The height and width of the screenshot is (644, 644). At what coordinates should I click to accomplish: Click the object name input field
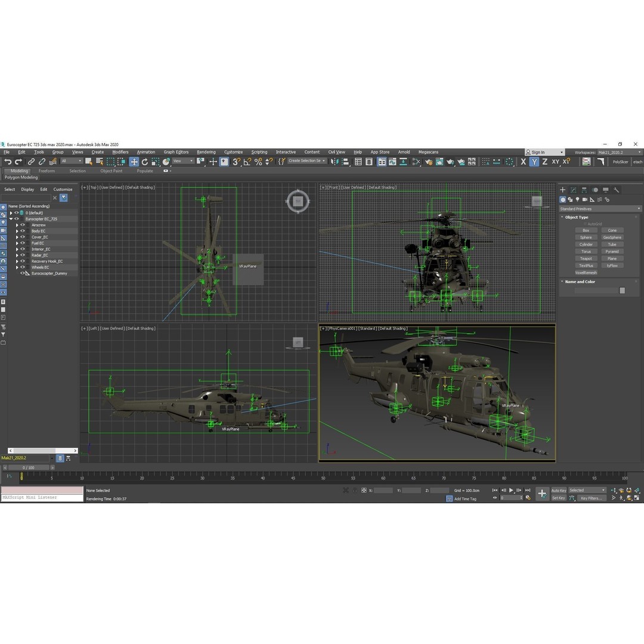(x=596, y=291)
